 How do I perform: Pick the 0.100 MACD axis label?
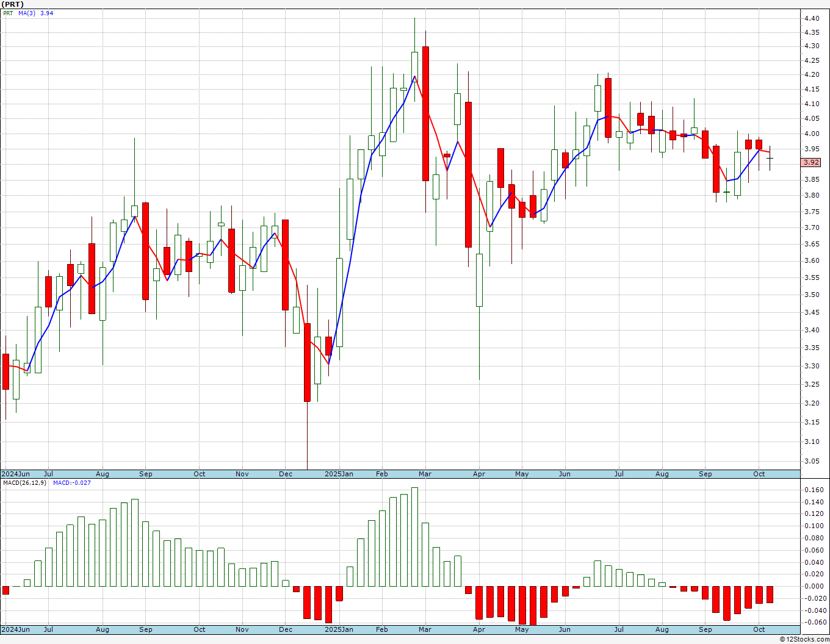(814, 526)
